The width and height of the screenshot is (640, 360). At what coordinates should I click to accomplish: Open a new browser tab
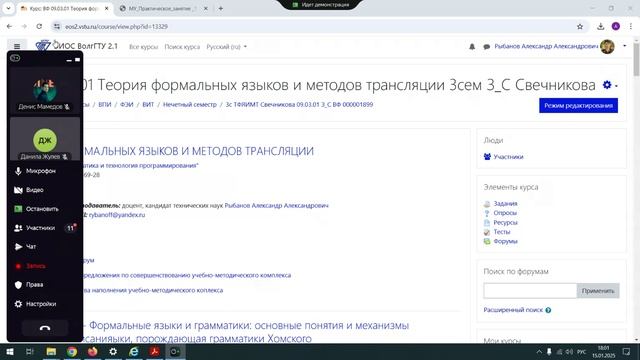pos(220,8)
